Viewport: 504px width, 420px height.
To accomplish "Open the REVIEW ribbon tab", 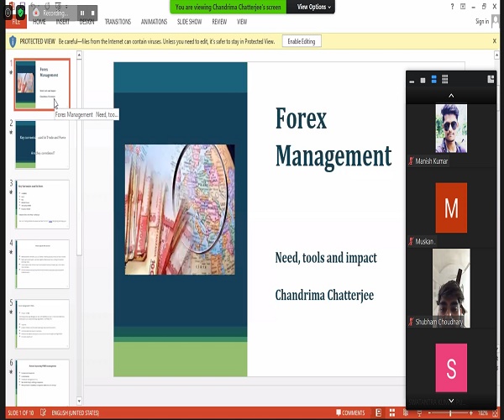I will click(x=219, y=22).
